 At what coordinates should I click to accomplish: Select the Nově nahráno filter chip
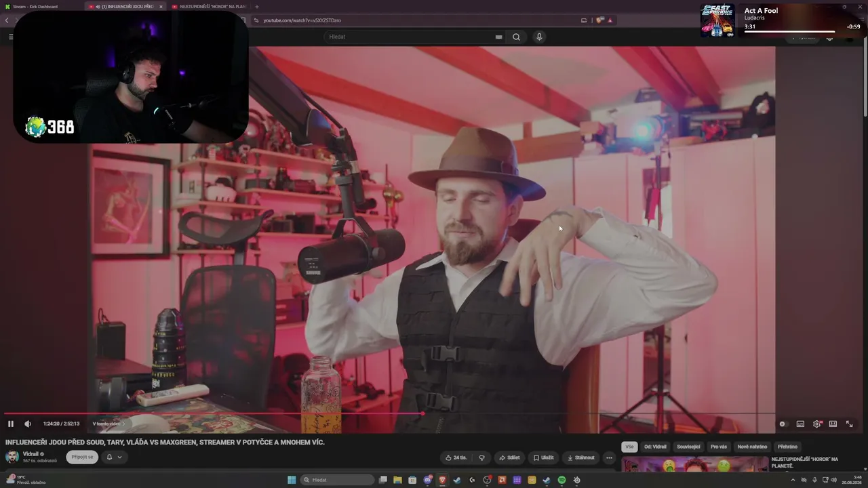tap(752, 447)
